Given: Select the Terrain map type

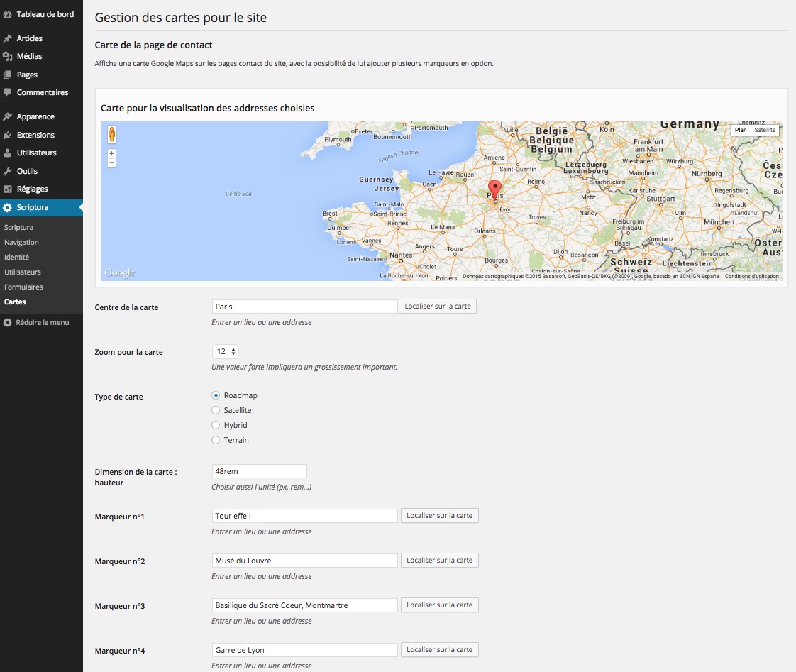Looking at the screenshot, I should point(216,440).
